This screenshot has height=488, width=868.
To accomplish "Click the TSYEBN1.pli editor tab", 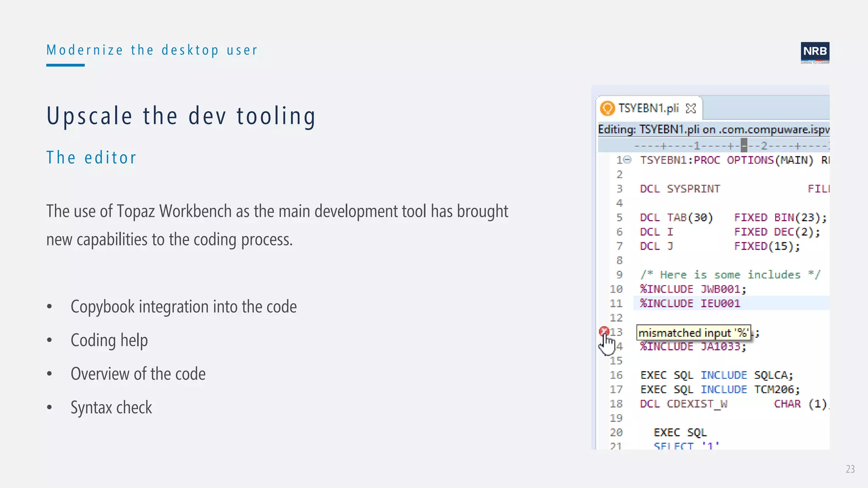I will tap(649, 108).
